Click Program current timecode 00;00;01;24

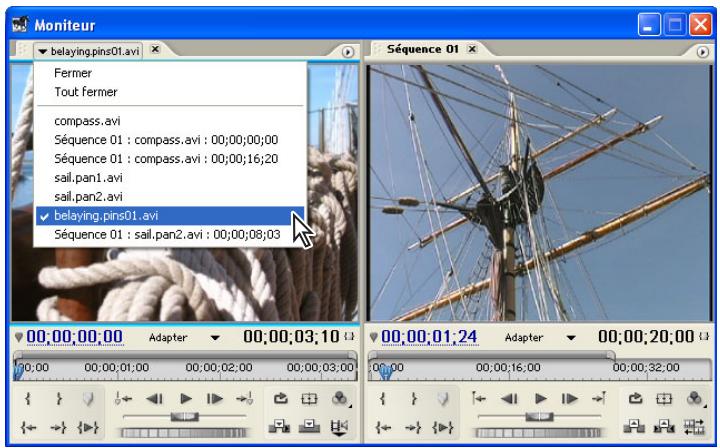pos(429,337)
